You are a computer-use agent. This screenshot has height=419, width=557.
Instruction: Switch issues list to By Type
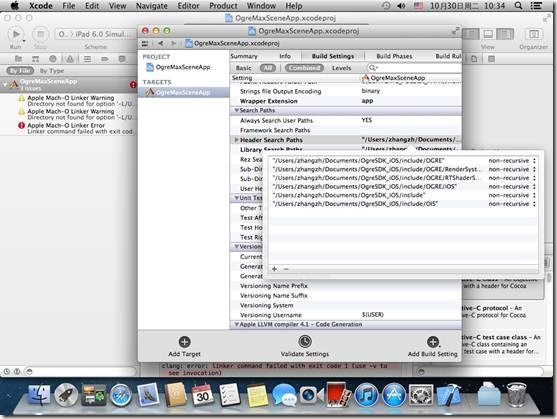pos(52,71)
